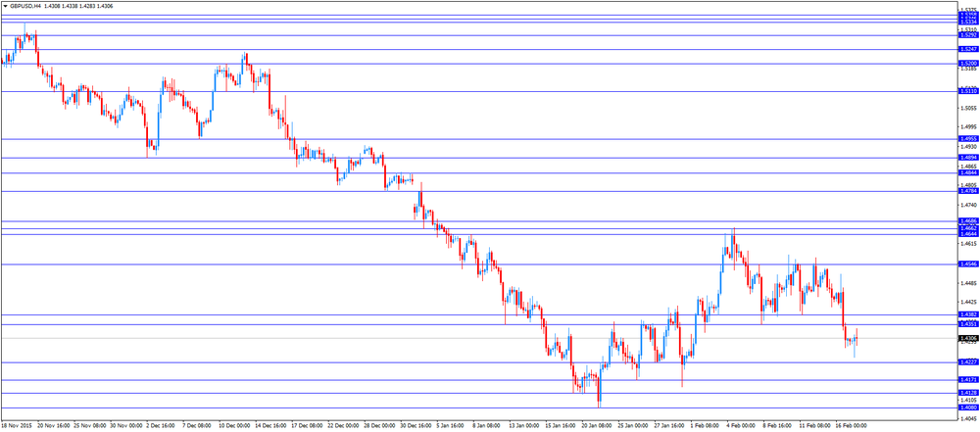980x432 pixels.
Task: Click the 4 Feb 00:00 time axis label
Action: [x=740, y=424]
